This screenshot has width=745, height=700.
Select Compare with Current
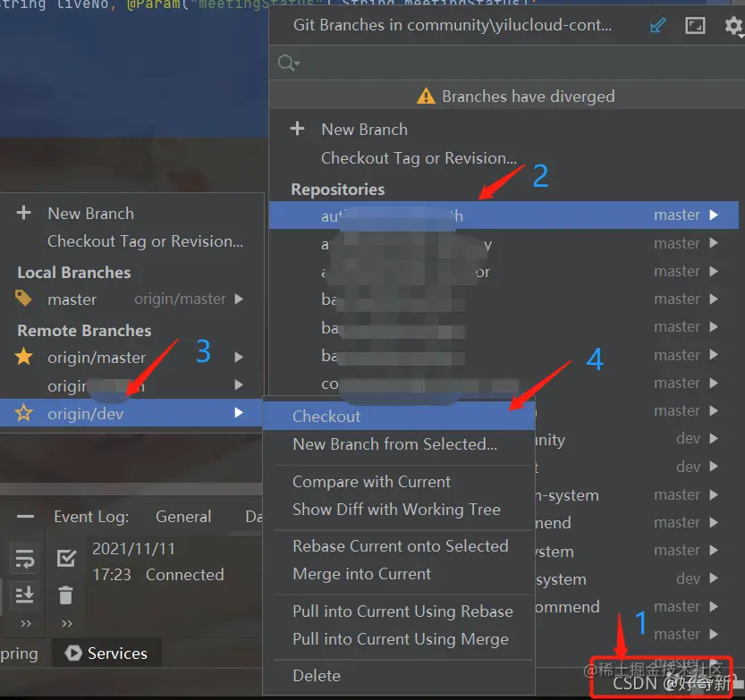click(x=399, y=482)
